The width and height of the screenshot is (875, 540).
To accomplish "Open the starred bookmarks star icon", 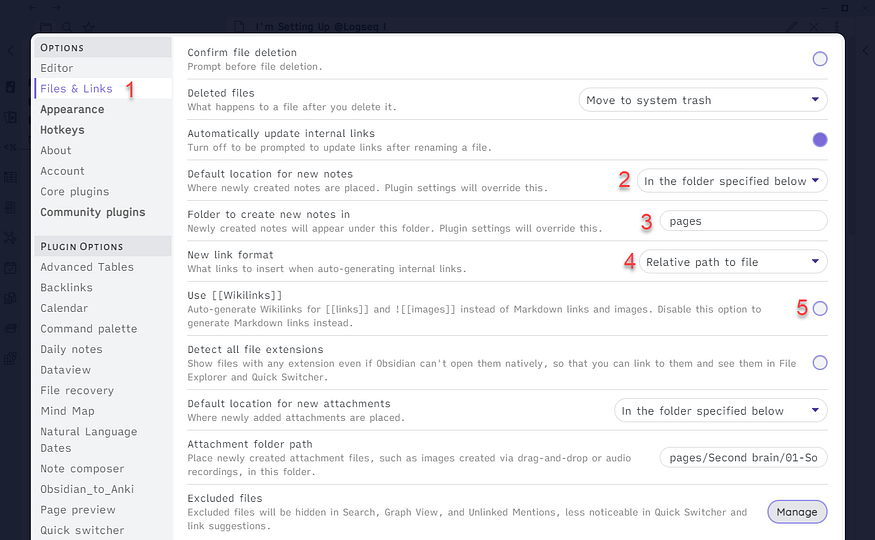I will coord(88,27).
